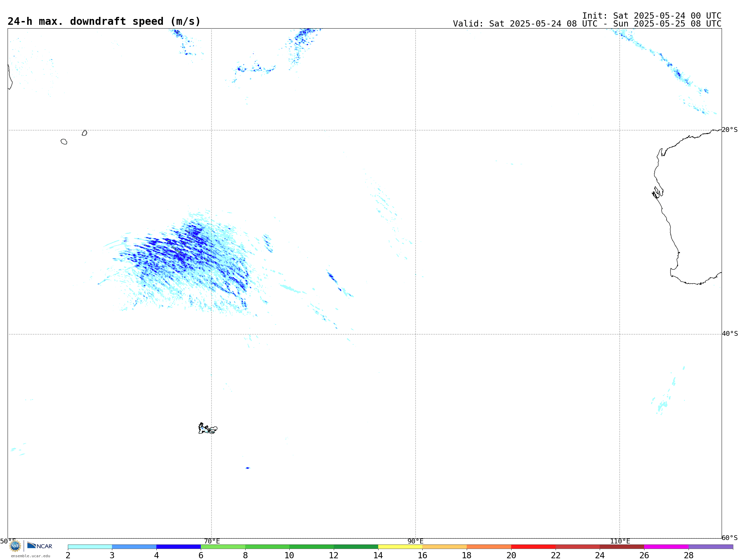Select the medium blue 3–4 m/s swatch
744x560 pixels.
pos(134,547)
